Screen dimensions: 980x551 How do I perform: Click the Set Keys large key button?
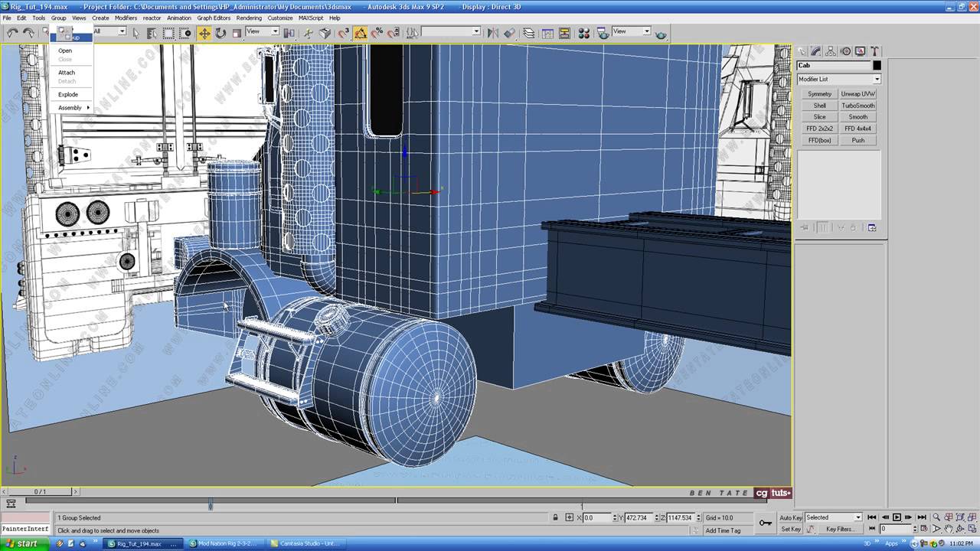(x=766, y=523)
